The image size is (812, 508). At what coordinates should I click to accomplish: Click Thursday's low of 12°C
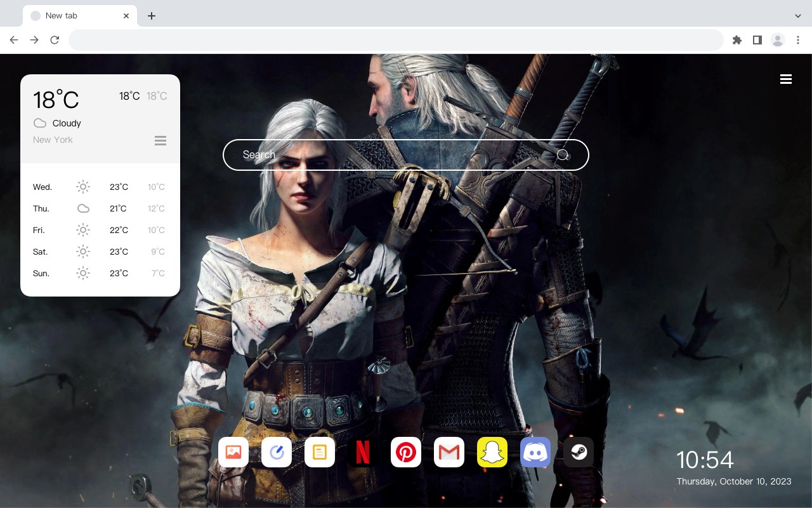click(x=156, y=208)
